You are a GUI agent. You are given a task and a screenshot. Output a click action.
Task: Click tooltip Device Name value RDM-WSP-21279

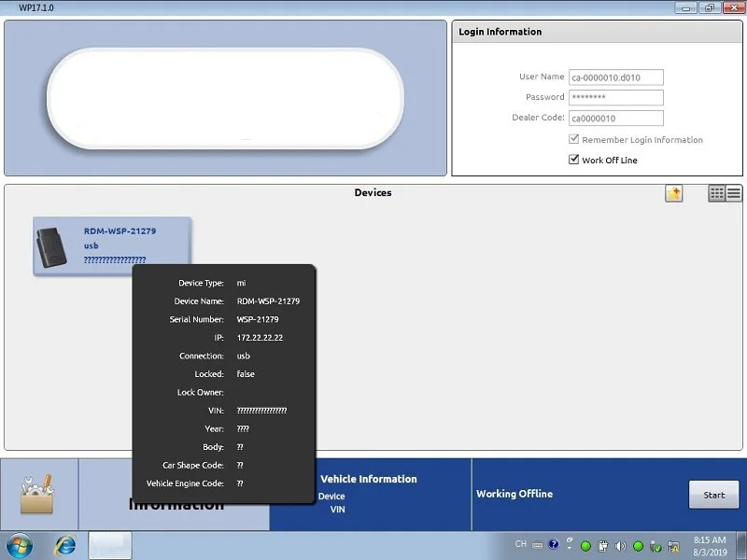point(268,301)
